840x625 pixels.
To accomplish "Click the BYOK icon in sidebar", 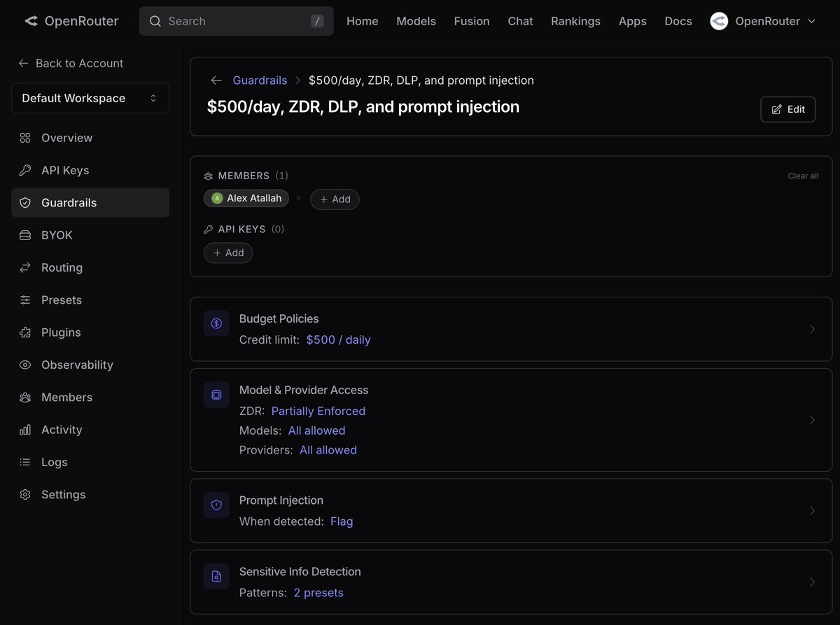I will pos(25,235).
